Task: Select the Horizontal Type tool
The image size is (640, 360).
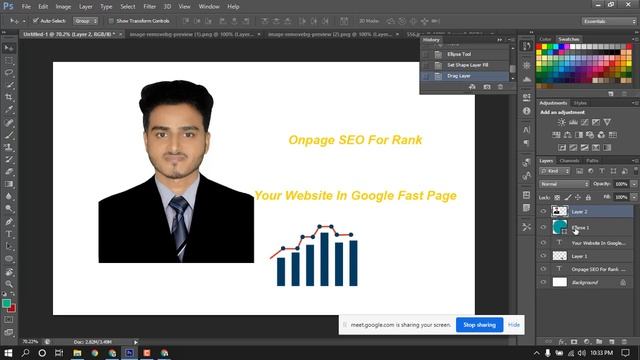Action: [x=9, y=234]
